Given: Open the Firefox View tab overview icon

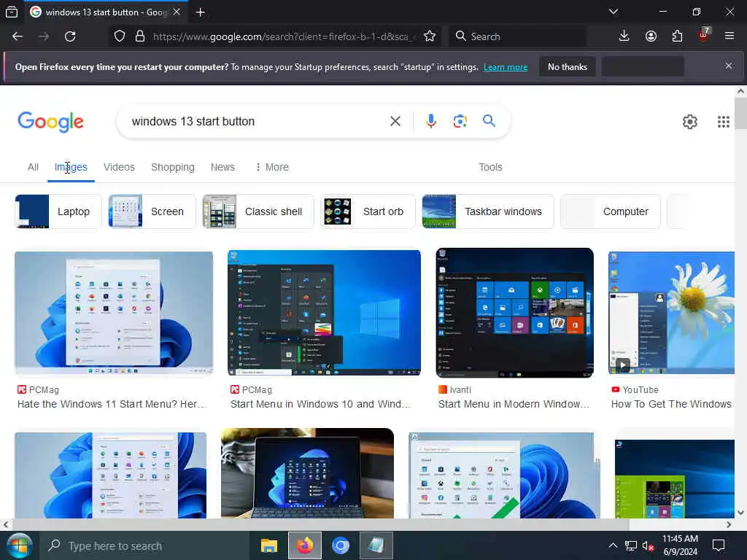Looking at the screenshot, I should click(12, 12).
